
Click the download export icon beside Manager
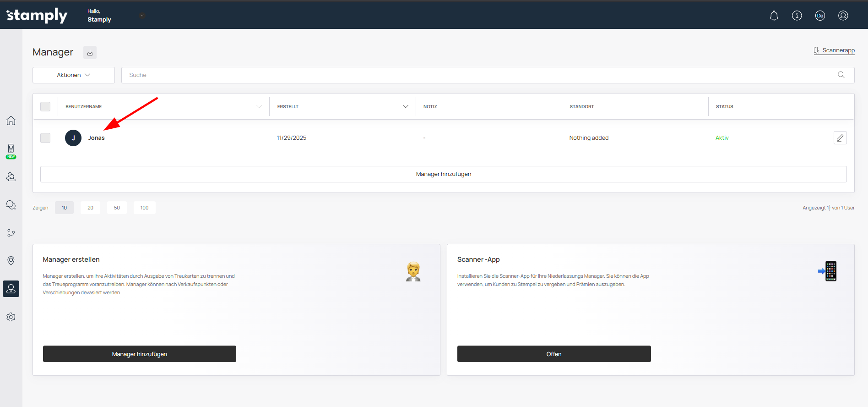[90, 53]
